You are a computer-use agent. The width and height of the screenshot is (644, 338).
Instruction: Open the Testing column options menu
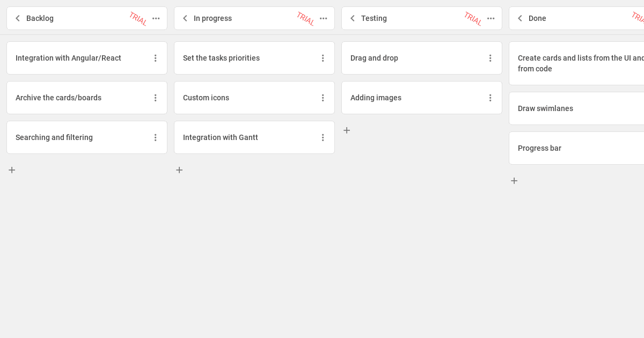click(x=491, y=18)
